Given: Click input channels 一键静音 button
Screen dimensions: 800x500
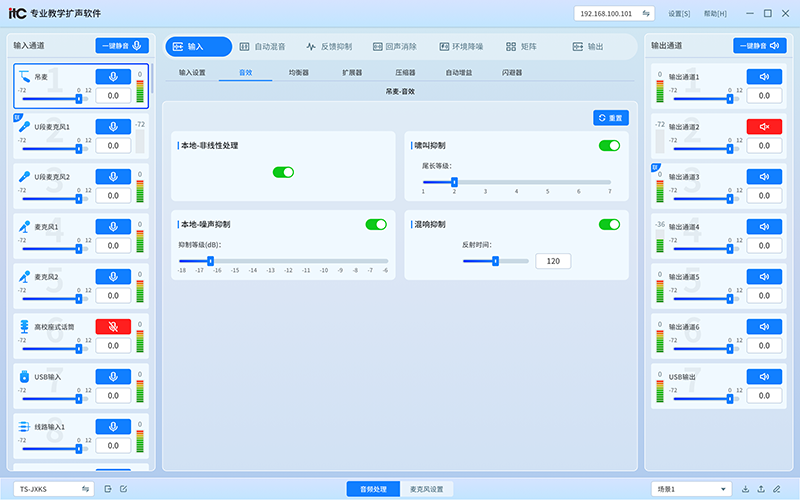Looking at the screenshot, I should click(122, 45).
